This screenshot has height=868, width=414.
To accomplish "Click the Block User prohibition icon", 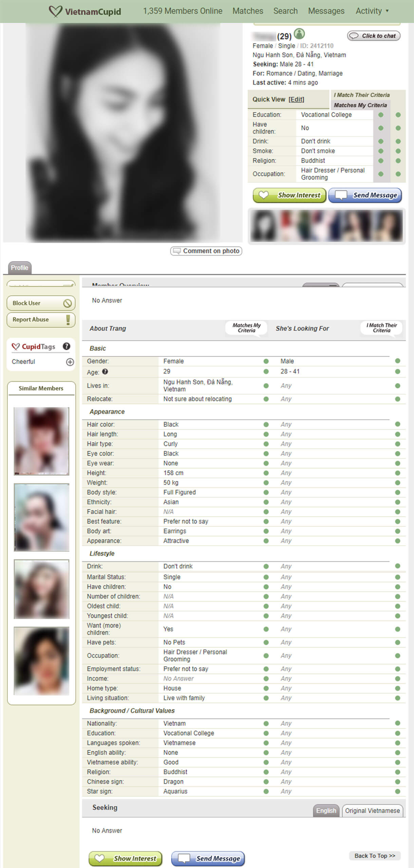I will click(x=68, y=303).
